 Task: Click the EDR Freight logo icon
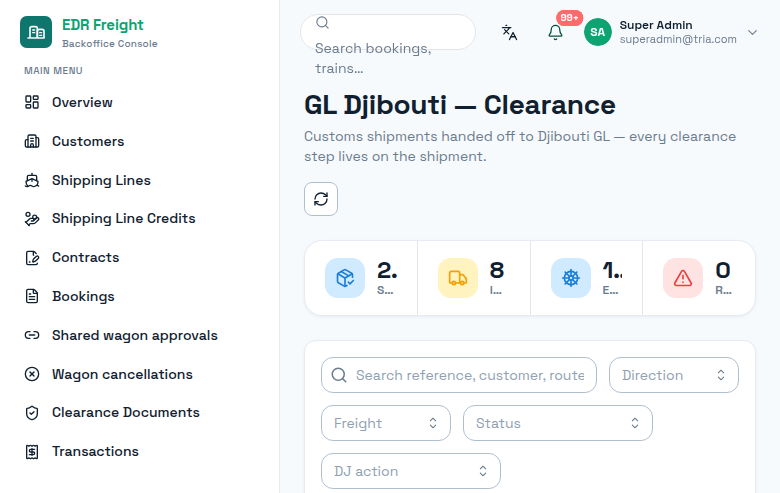click(x=36, y=32)
